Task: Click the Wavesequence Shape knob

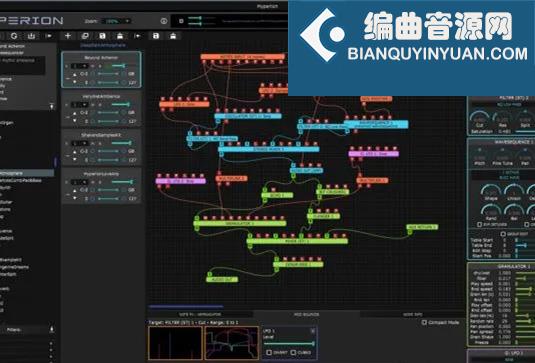Action: point(491,191)
